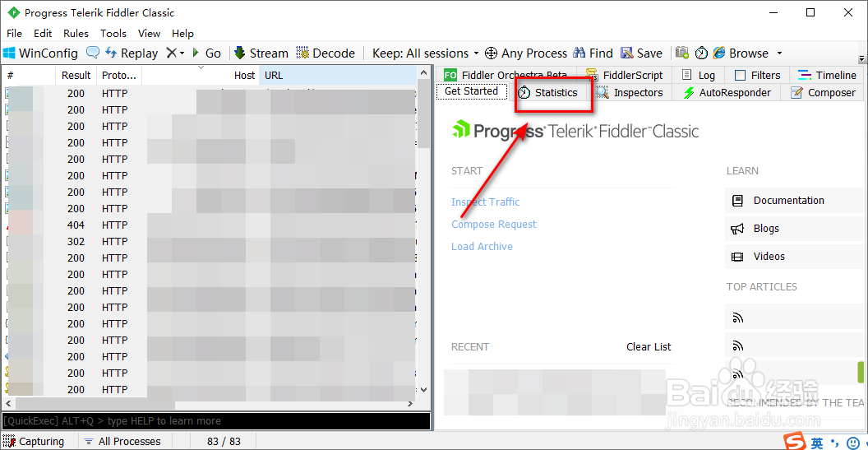
Task: Click the 英 language indicator
Action: tap(817, 443)
